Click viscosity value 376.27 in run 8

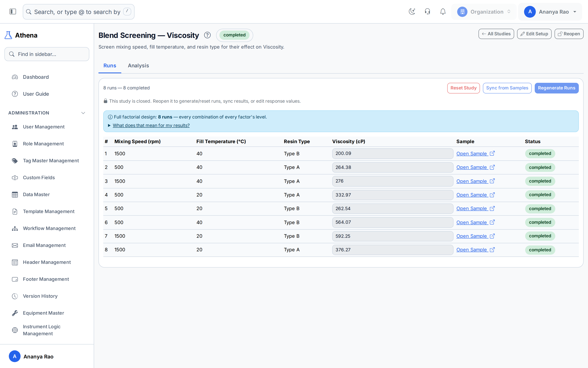pyautogui.click(x=392, y=250)
